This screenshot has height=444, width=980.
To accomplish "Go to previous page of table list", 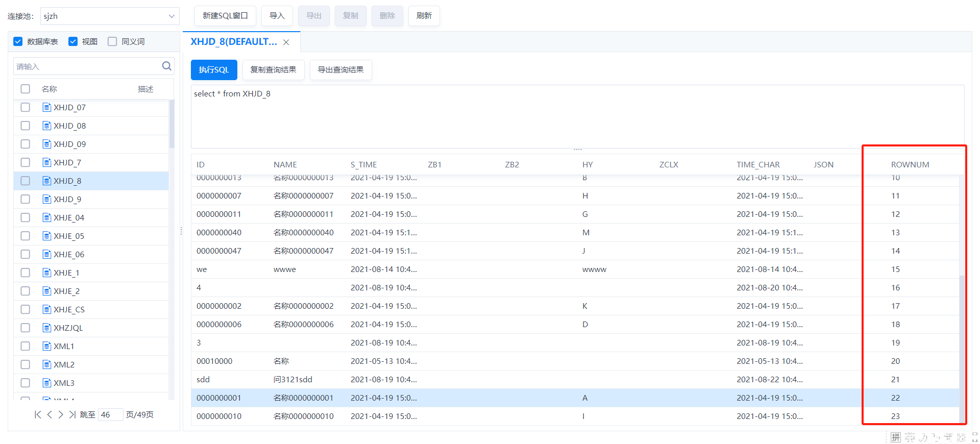I will [50, 414].
